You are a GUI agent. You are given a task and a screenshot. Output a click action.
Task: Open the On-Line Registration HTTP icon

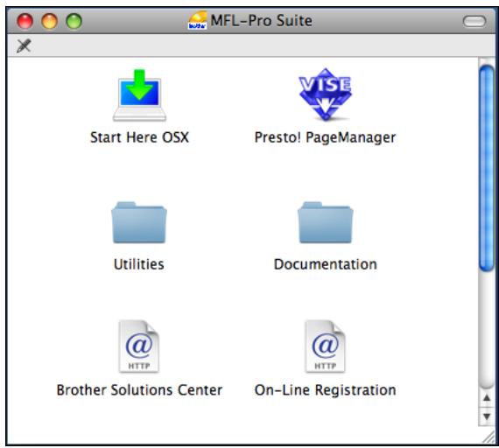(326, 346)
